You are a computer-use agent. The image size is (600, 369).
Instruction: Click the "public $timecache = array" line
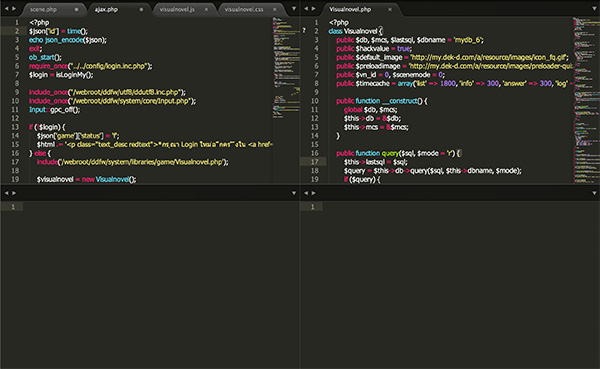[x=454, y=83]
